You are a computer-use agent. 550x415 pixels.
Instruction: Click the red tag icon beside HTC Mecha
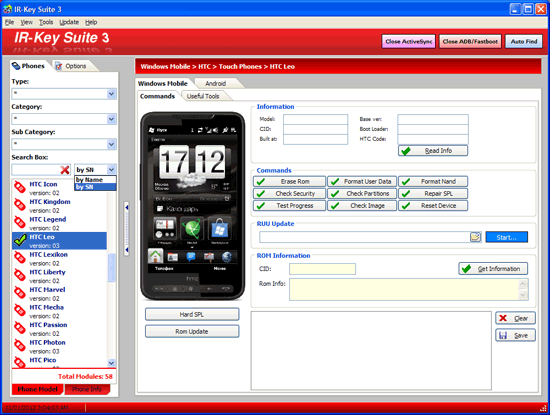pos(20,311)
